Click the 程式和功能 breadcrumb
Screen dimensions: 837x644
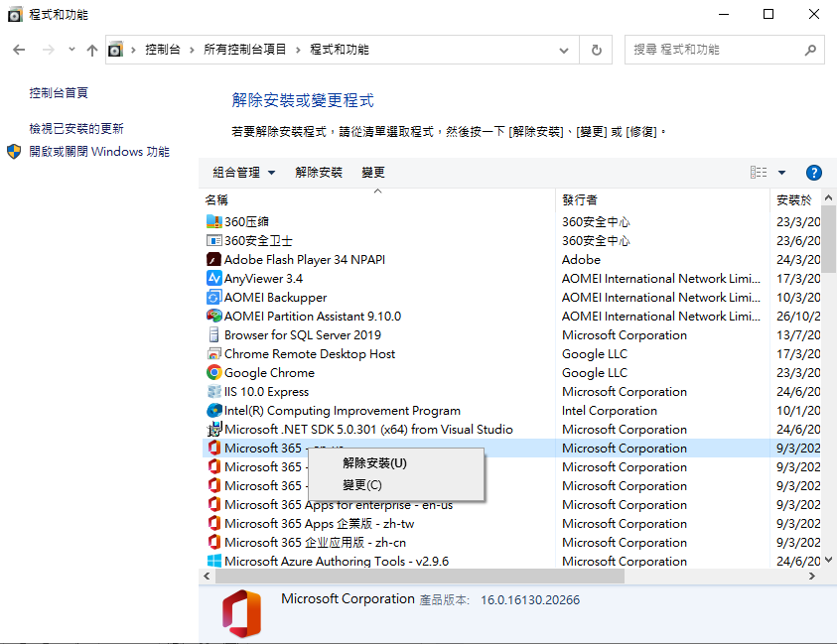pyautogui.click(x=340, y=50)
